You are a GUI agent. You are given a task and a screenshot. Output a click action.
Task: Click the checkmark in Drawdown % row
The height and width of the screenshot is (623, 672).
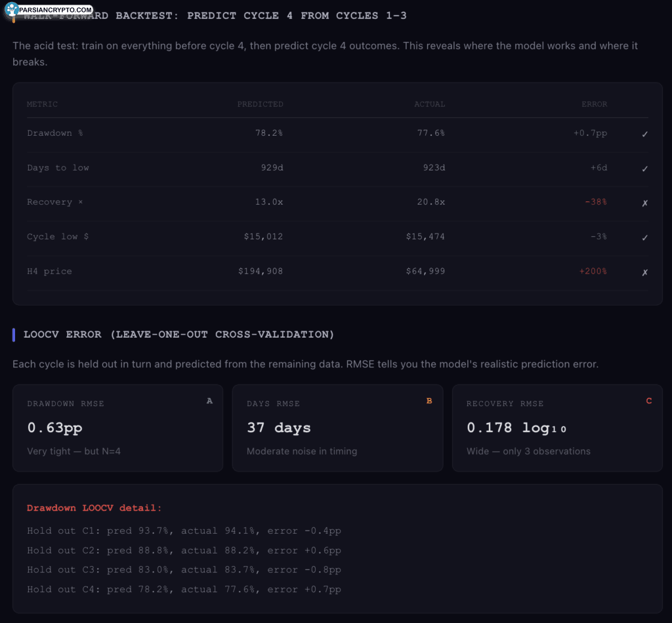[x=644, y=134]
